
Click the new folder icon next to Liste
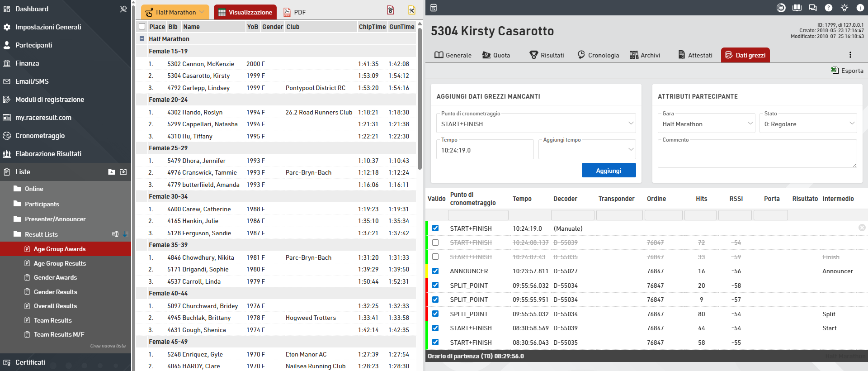click(x=112, y=172)
